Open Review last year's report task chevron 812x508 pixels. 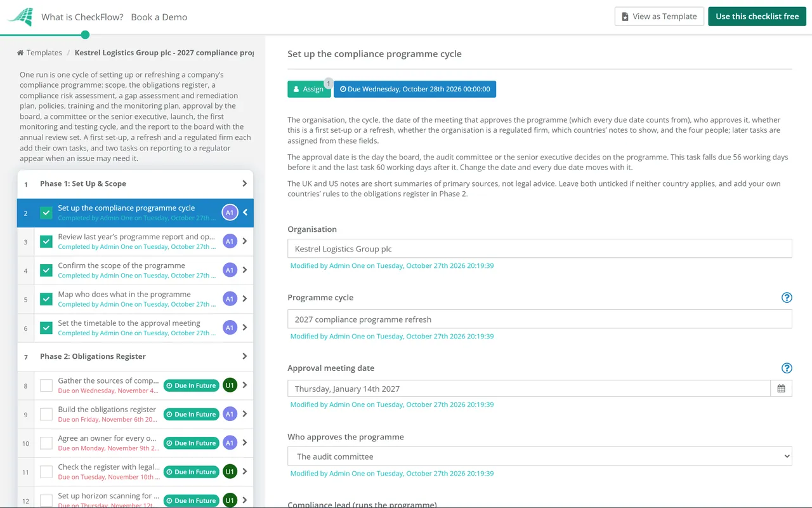(x=245, y=241)
